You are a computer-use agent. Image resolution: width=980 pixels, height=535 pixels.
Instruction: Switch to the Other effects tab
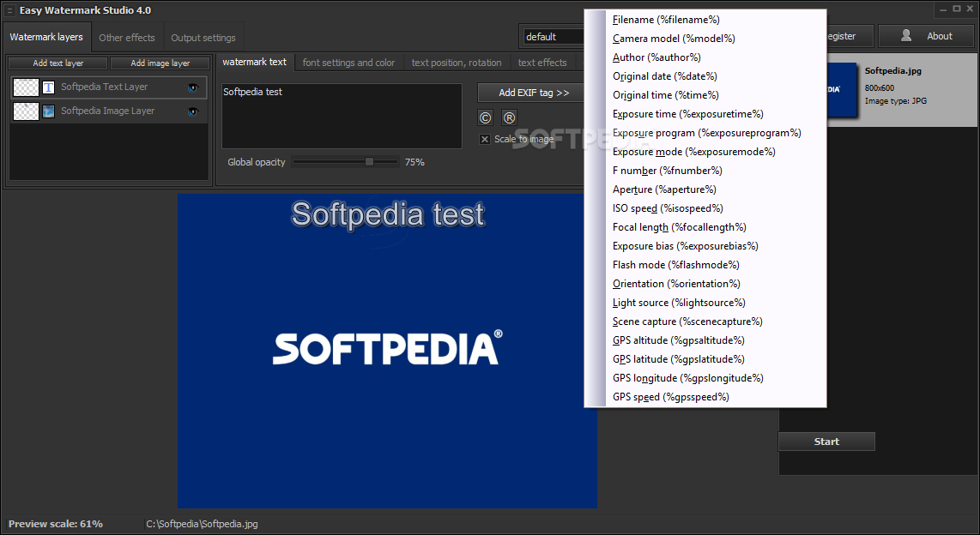(x=127, y=38)
